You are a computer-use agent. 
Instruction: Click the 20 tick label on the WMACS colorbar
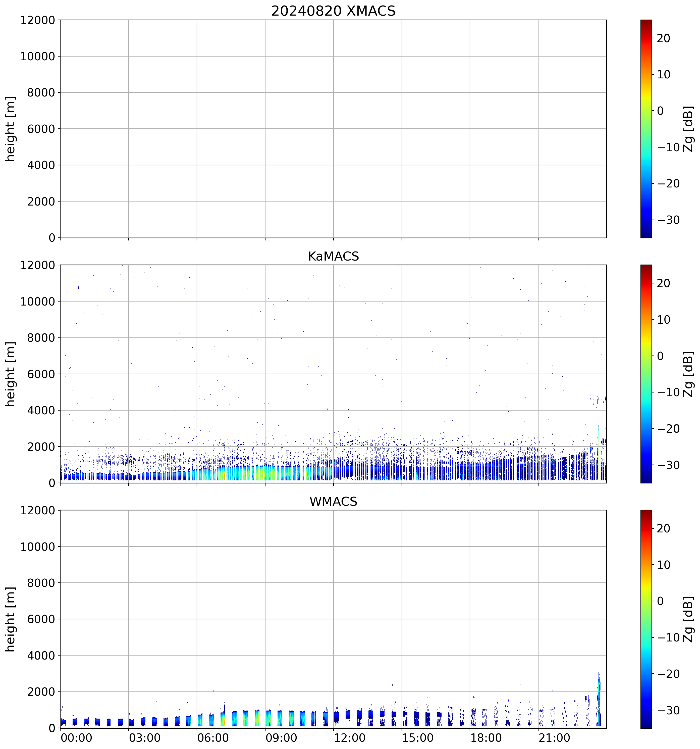[664, 528]
